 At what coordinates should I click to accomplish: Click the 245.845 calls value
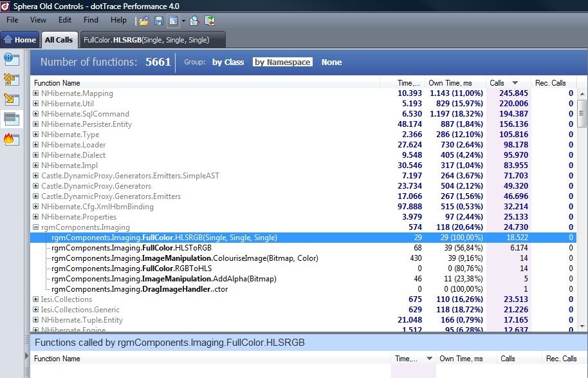513,93
